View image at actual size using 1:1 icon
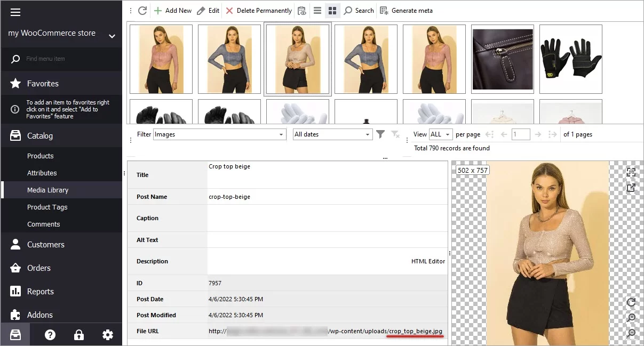Screen dimensions: 644x346 (631, 172)
